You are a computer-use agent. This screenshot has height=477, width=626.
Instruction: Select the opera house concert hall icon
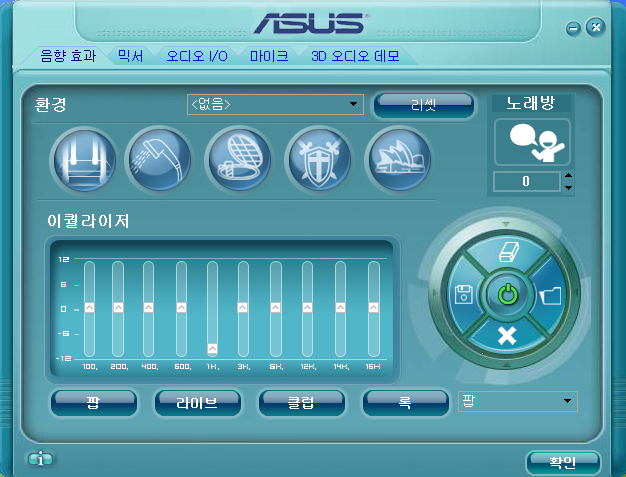[x=399, y=160]
